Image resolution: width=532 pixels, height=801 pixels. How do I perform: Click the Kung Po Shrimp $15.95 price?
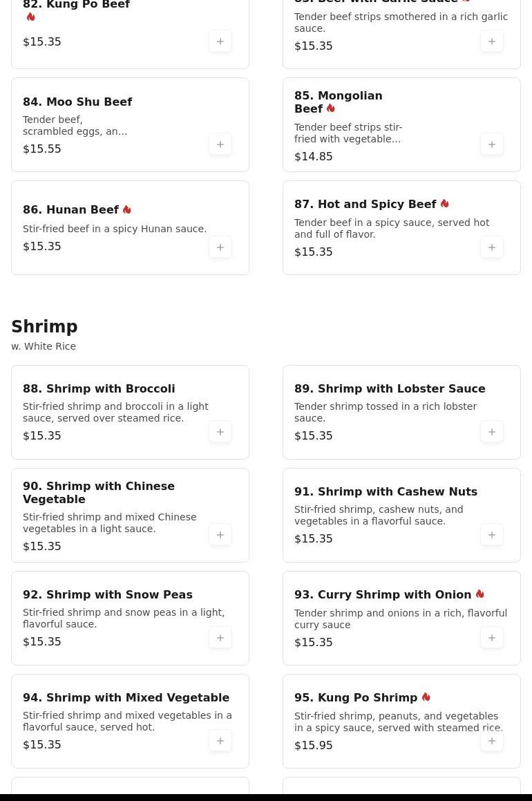[313, 745]
